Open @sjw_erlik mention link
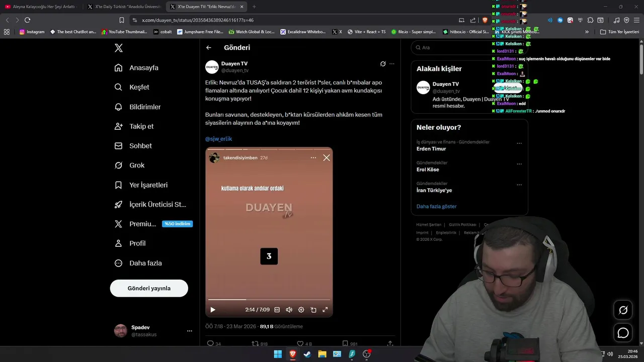This screenshot has width=644, height=362. (219, 139)
